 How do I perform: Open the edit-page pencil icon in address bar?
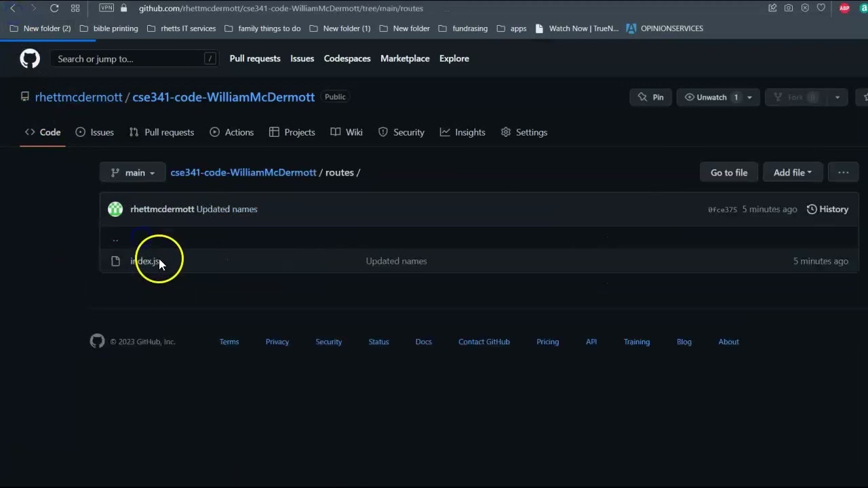[772, 8]
